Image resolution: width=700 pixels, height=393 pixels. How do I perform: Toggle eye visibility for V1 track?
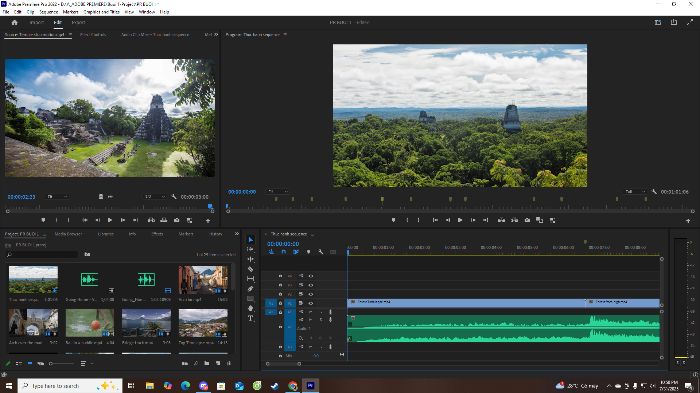[x=311, y=303]
